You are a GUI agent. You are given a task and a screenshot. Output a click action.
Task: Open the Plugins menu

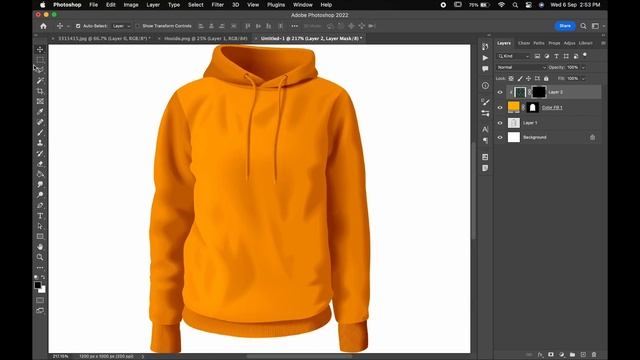(x=276, y=5)
